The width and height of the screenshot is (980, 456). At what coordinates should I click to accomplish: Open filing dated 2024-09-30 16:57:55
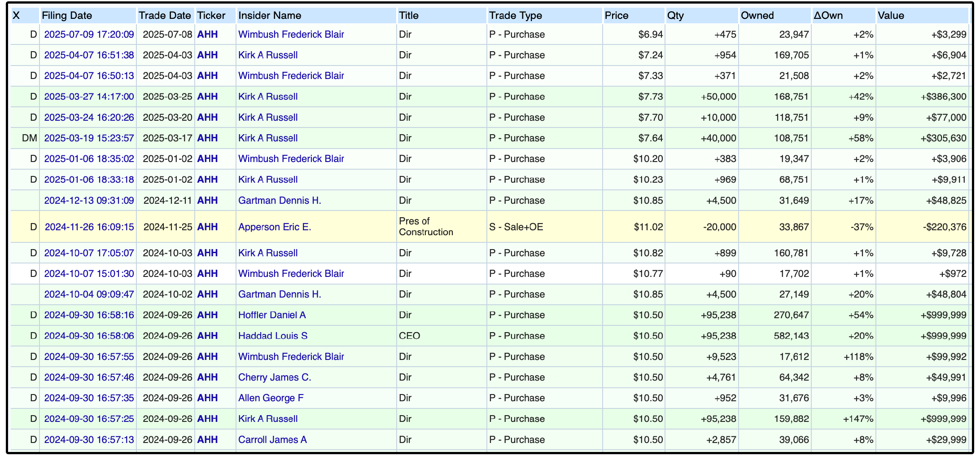[89, 357]
